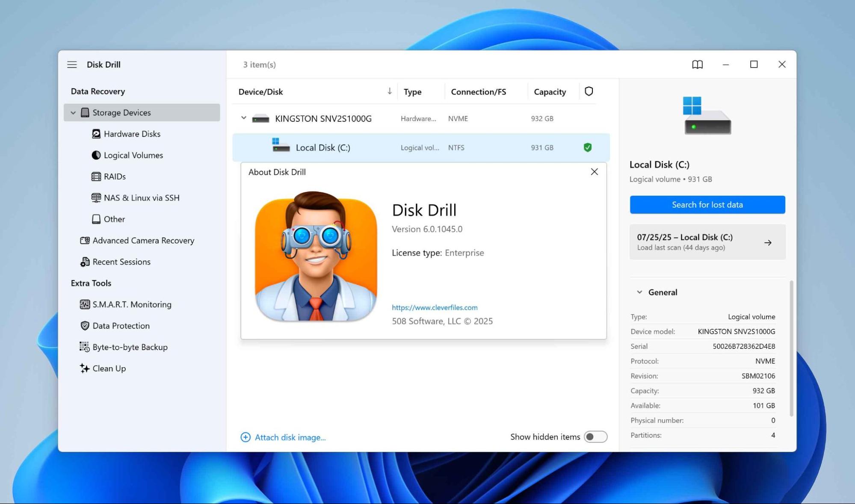Load last scan from 07/25/25
The image size is (855, 504).
pos(707,242)
